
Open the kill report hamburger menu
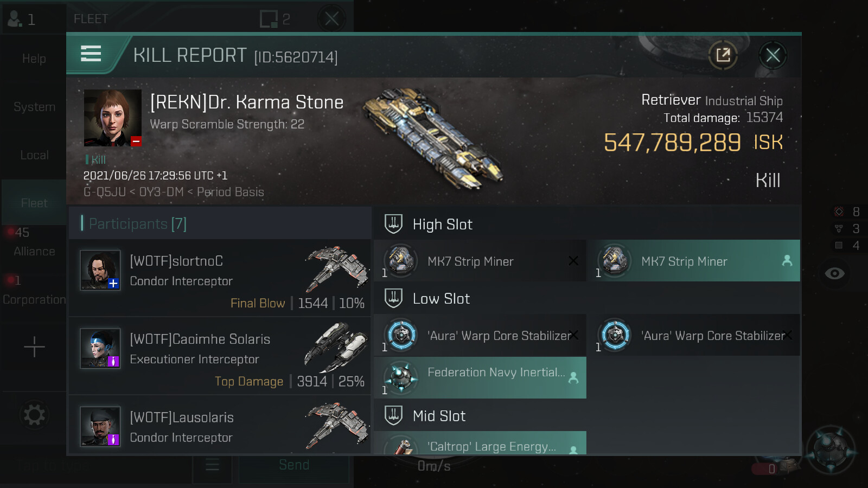click(x=91, y=54)
